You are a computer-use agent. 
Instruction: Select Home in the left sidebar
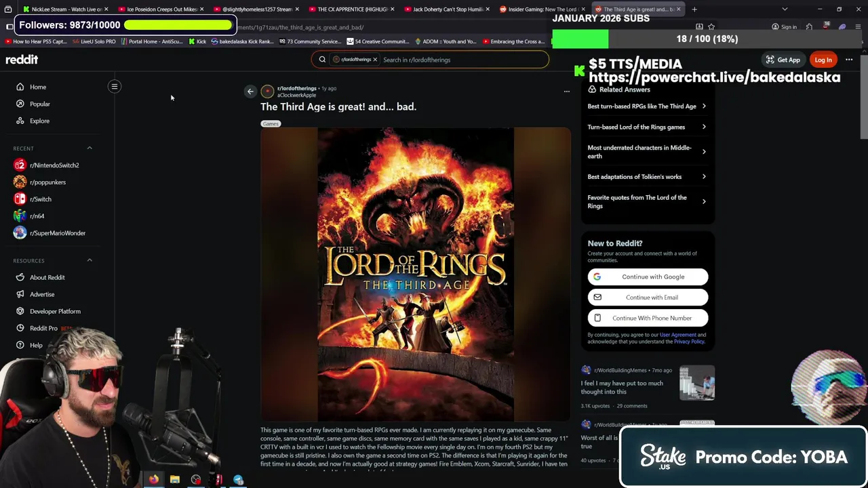point(38,87)
